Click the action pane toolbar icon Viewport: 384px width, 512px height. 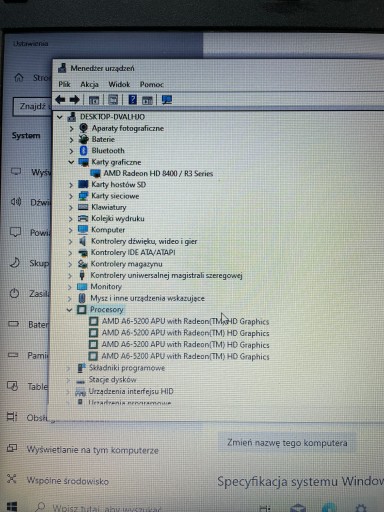tap(147, 100)
